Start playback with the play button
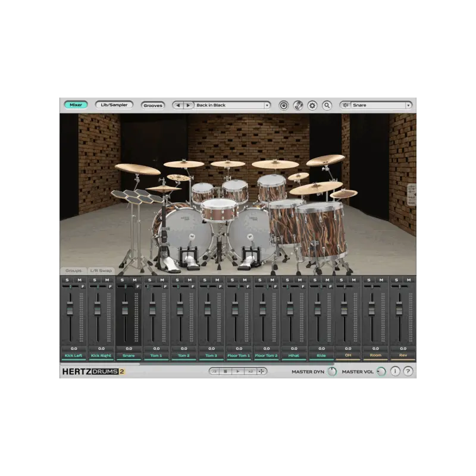 238,371
